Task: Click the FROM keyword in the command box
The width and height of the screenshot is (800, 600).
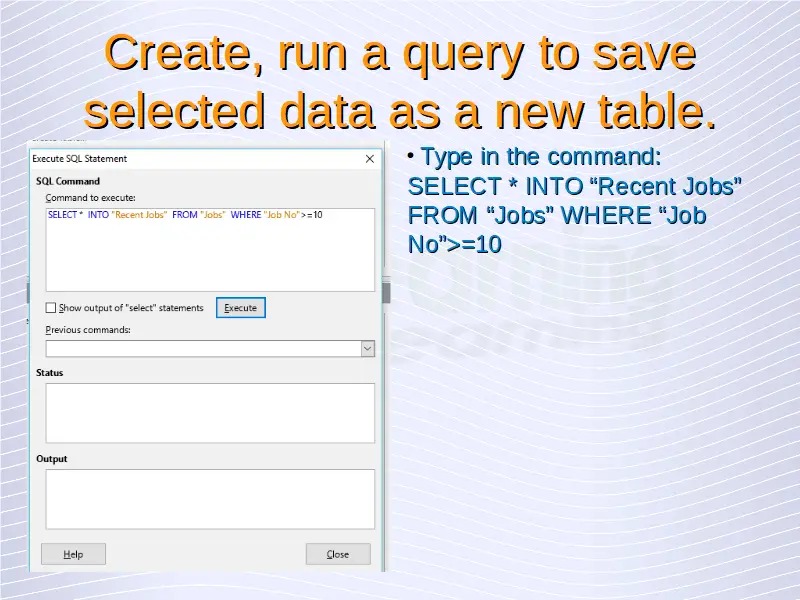Action: click(x=185, y=215)
